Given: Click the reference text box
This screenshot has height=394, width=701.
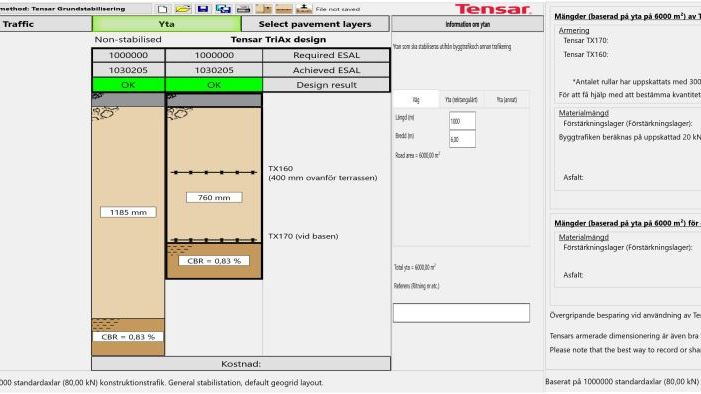Looking at the screenshot, I should point(461,313).
